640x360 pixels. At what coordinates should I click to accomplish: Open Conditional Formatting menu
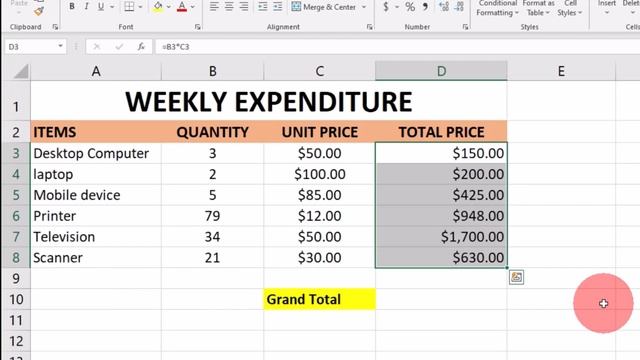click(x=497, y=9)
